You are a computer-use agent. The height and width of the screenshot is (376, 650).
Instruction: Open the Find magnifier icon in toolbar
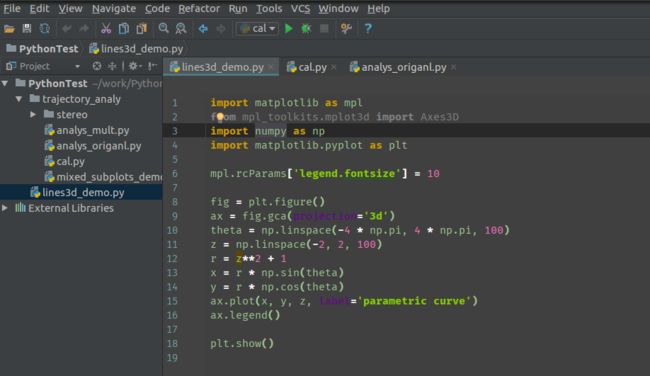click(x=163, y=29)
